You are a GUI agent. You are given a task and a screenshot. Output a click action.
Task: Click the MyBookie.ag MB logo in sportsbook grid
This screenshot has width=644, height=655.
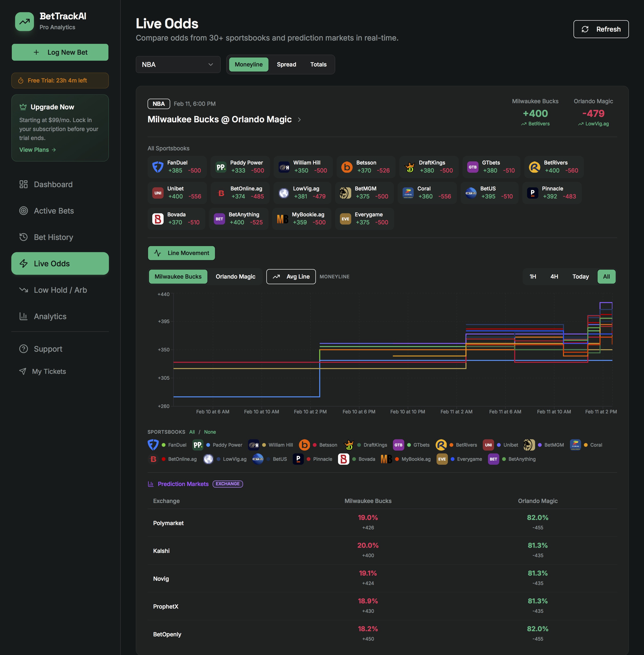(x=282, y=219)
